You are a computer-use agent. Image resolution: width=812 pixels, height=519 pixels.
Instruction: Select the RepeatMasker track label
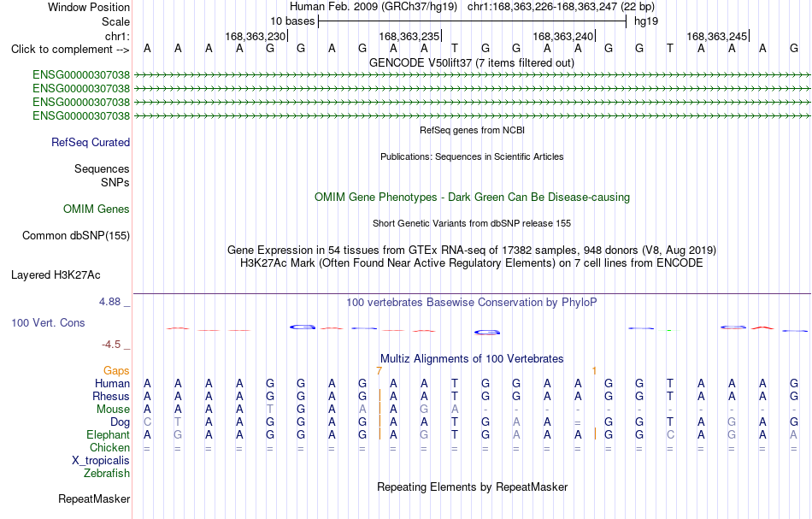(x=94, y=498)
